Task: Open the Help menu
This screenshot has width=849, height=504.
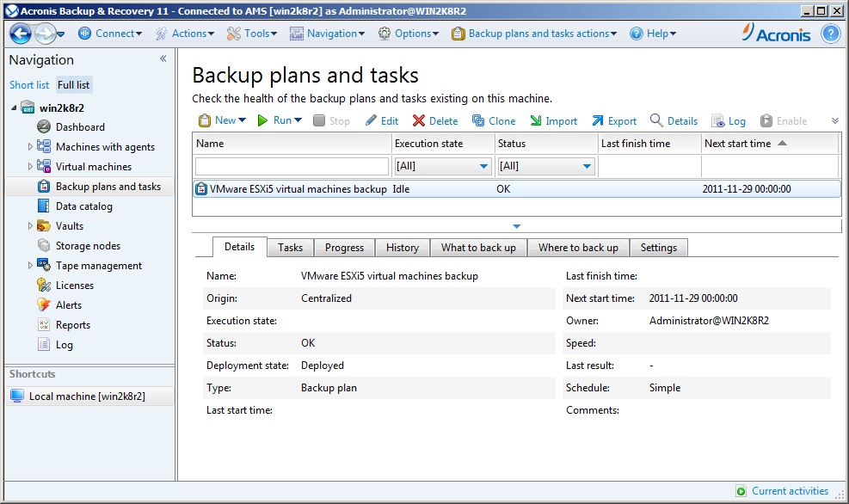Action: point(653,34)
